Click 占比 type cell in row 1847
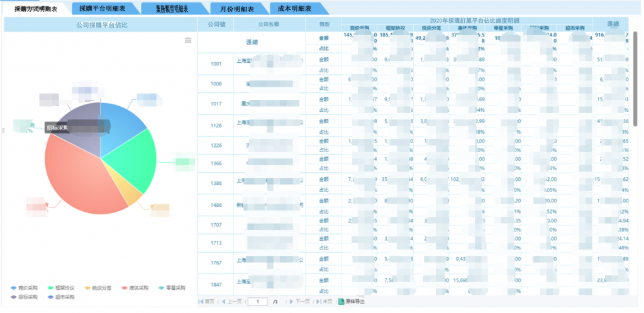Screen dimensions: 644x313 coord(324,291)
